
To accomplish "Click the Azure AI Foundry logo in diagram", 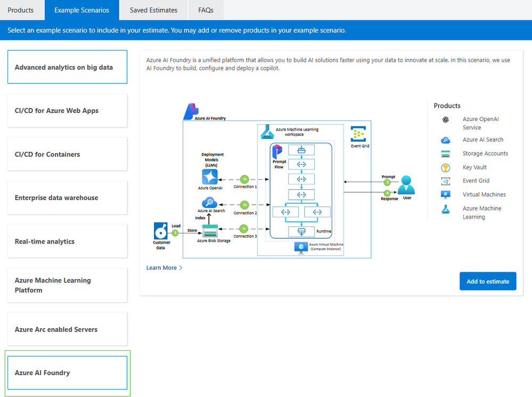I will point(191,111).
